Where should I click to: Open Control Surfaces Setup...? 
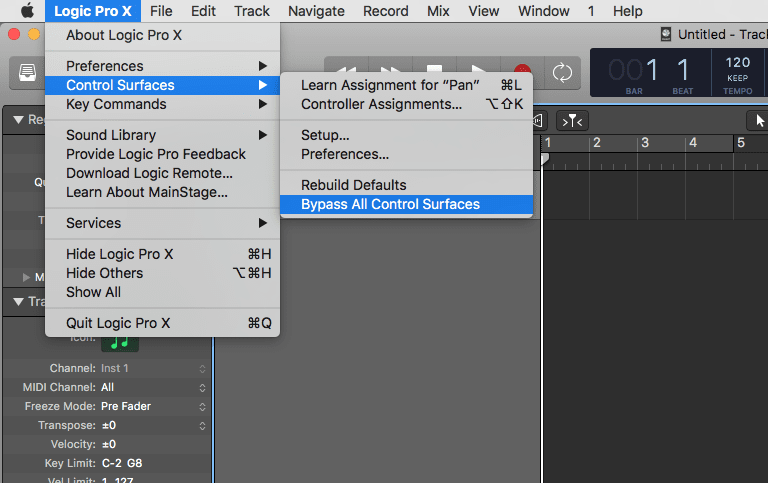click(x=406, y=135)
